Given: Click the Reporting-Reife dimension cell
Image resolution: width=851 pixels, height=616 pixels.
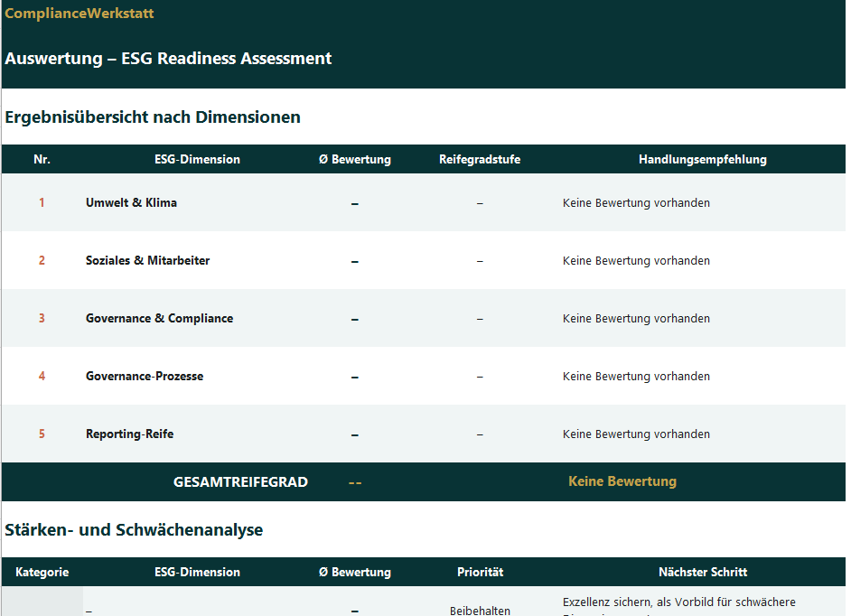Looking at the screenshot, I should pos(129,434).
